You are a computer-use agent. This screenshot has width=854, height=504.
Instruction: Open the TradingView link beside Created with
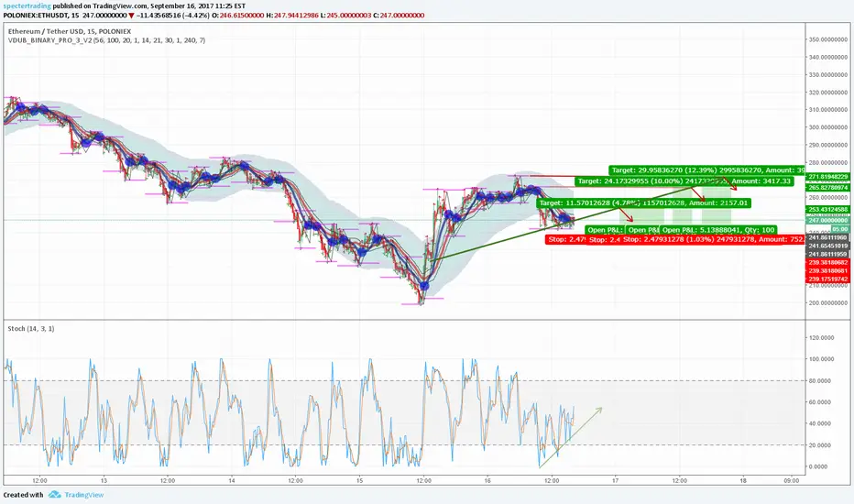[84, 495]
